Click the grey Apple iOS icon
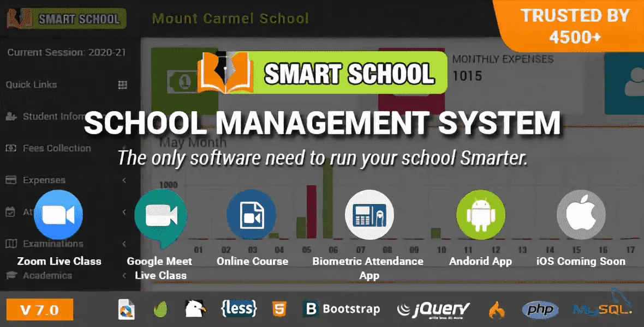The height and width of the screenshot is (327, 644). click(x=581, y=214)
